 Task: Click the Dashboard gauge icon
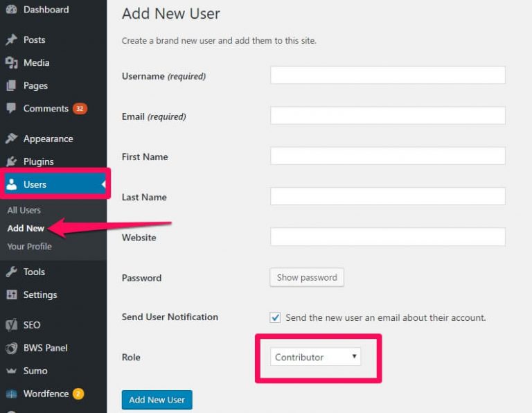(x=11, y=10)
